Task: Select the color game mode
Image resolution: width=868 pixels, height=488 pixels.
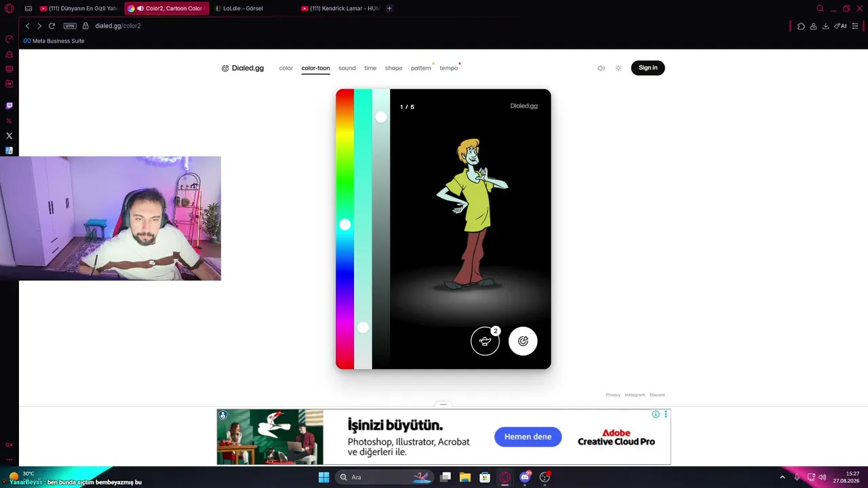Action: click(286, 68)
